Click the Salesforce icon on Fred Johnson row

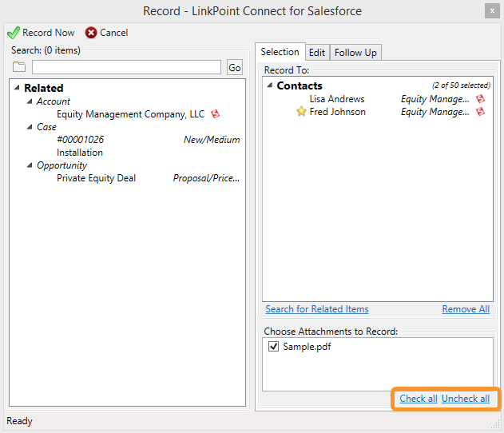[481, 112]
